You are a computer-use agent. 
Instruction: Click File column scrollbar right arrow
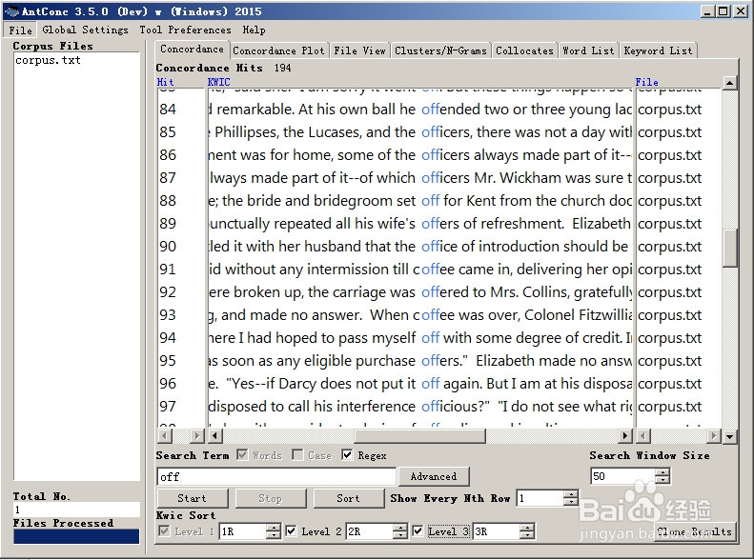[714, 436]
